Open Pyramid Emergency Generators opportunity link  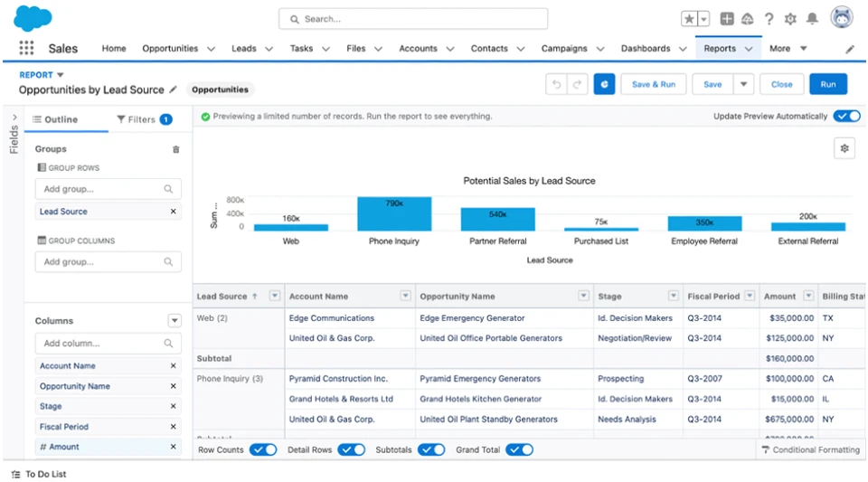[480, 379]
